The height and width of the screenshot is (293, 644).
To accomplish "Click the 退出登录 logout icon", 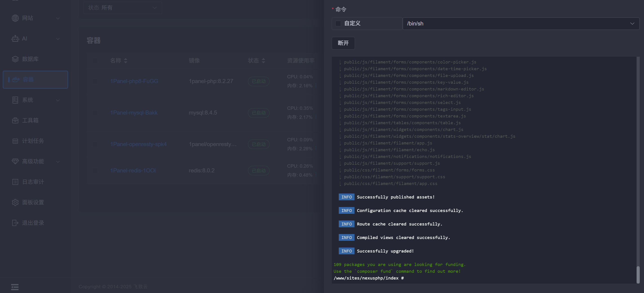I will (15, 223).
